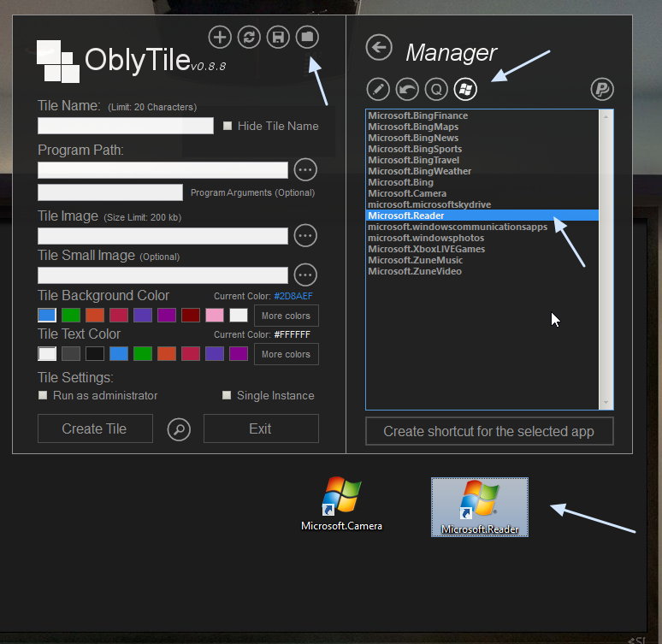Select Microsoft.BingFinance in the list
The image size is (662, 644).
click(482, 115)
